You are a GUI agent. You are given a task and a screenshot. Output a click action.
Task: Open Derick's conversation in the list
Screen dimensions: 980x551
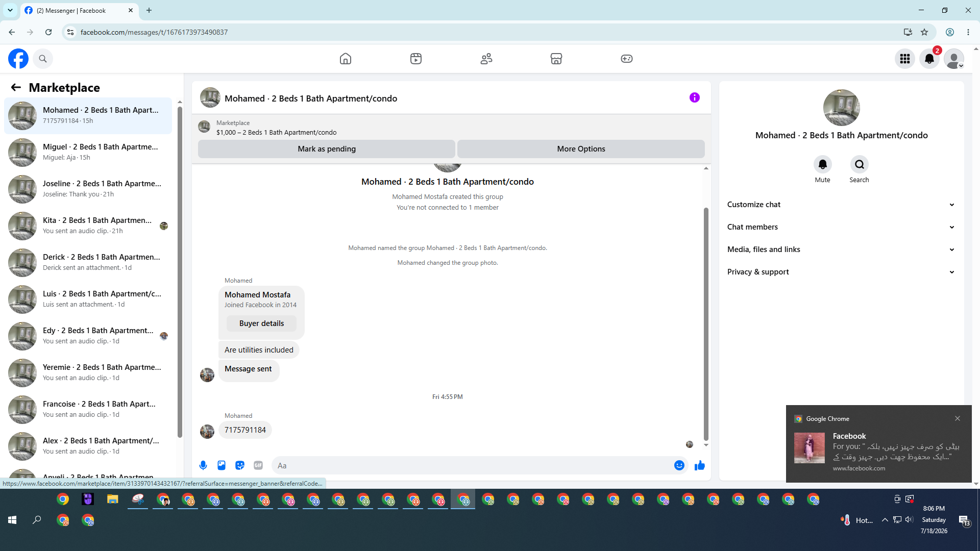coord(88,263)
